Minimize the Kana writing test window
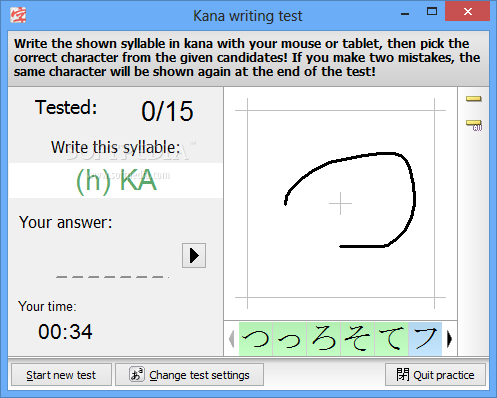 [x=405, y=13]
